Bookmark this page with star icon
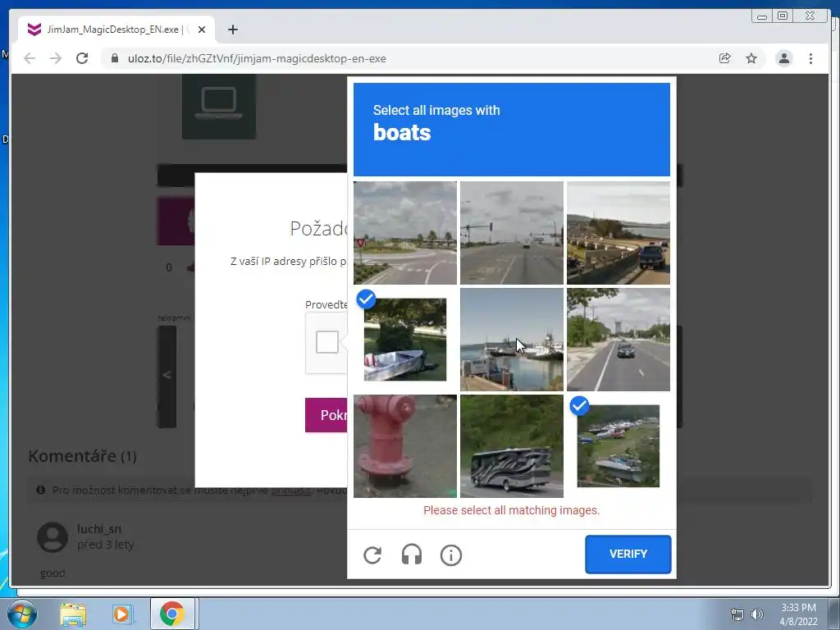Screen dimensions: 840x630 point(751,58)
